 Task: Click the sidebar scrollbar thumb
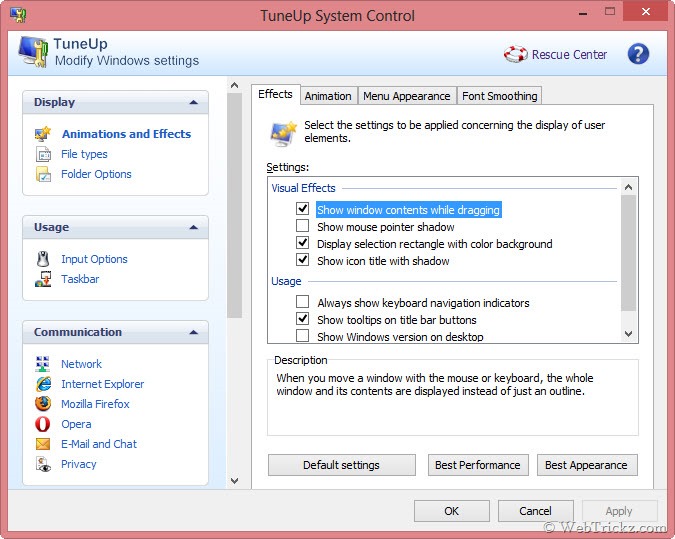click(235, 205)
